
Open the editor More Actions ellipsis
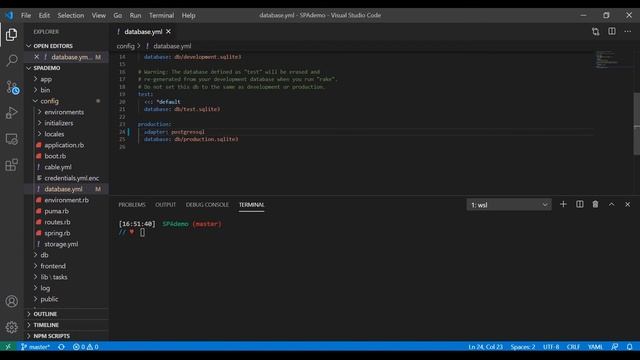point(627,31)
